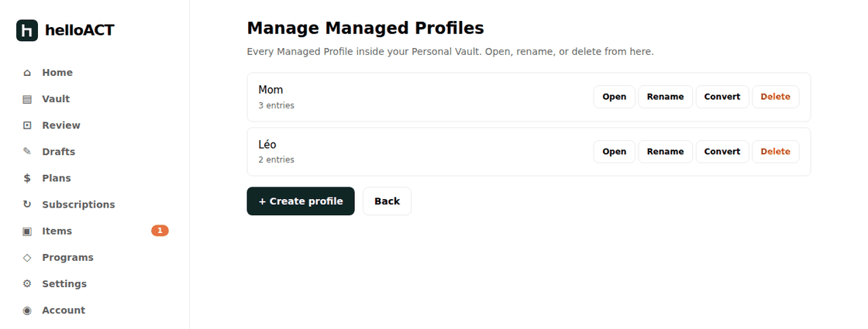Convert the Mom profile
The height and width of the screenshot is (329, 868).
pyautogui.click(x=722, y=97)
